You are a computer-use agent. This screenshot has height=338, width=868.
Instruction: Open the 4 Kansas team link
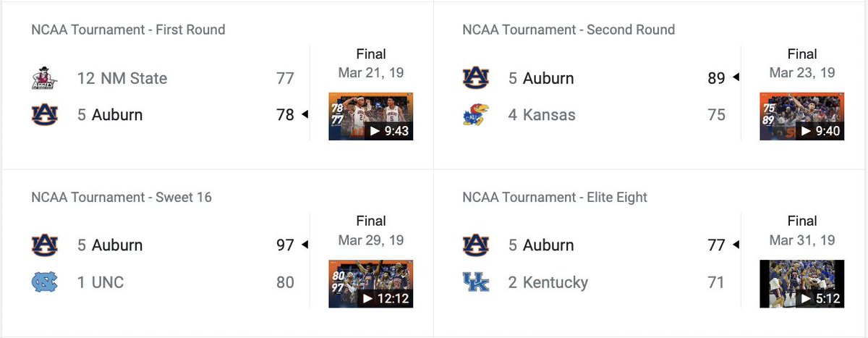pos(542,114)
